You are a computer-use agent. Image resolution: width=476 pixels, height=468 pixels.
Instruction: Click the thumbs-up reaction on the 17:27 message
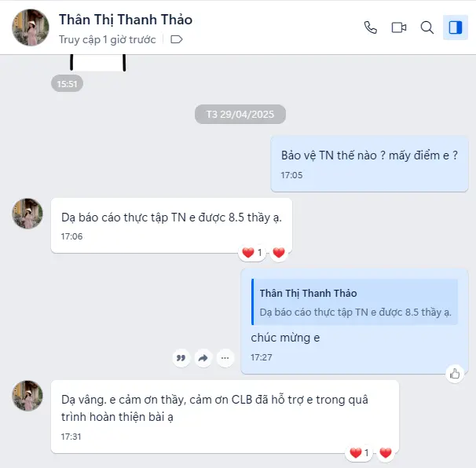point(455,374)
